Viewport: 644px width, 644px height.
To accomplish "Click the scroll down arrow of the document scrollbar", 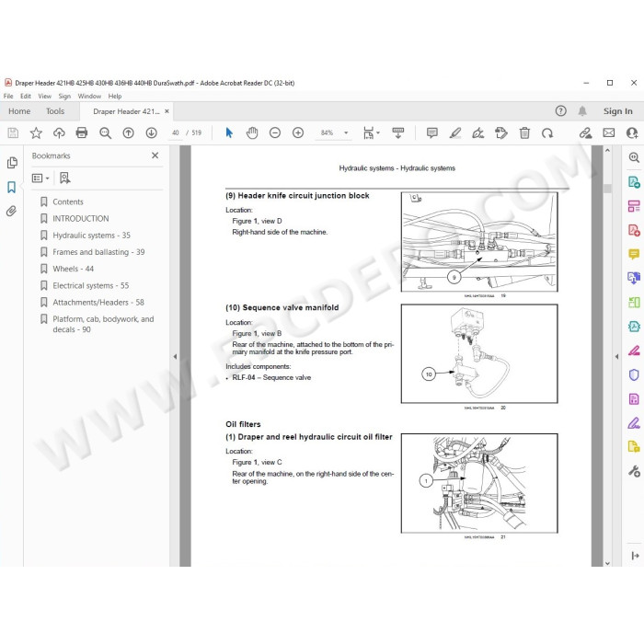I will tap(607, 563).
